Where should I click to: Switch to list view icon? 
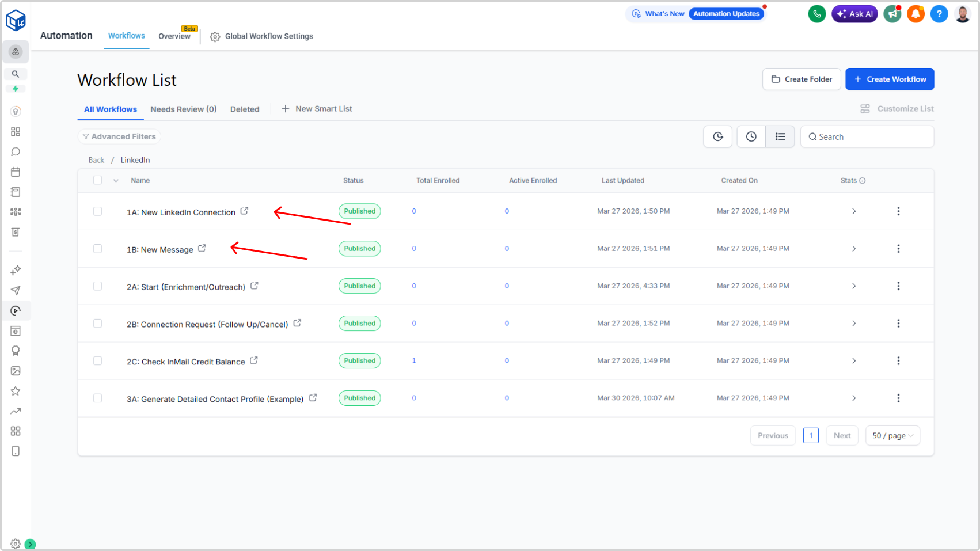[780, 136]
